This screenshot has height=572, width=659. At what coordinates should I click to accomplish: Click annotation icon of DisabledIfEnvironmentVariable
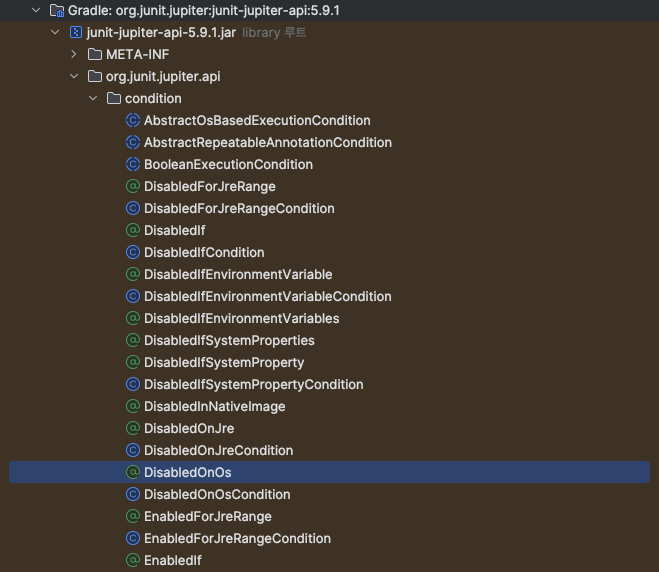coord(133,274)
